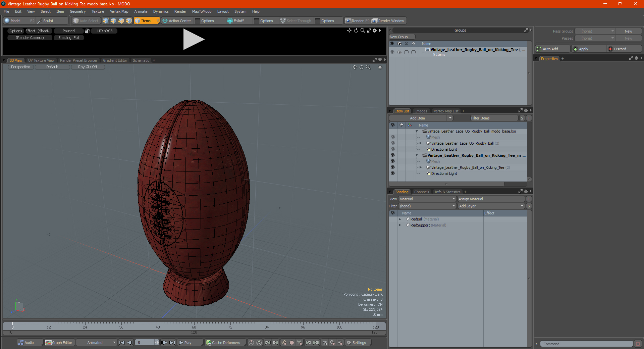Image resolution: width=644 pixels, height=349 pixels.
Task: Toggle Options checkbox after Falloff
Action: point(257,21)
